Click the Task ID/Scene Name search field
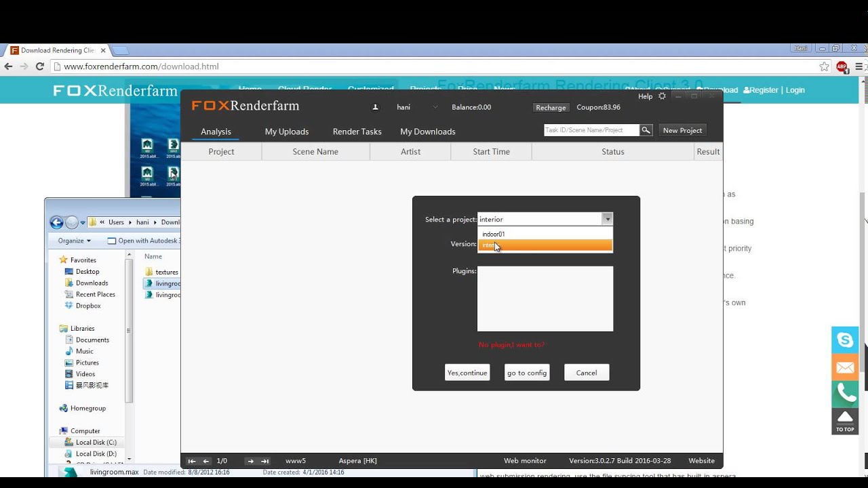Image resolution: width=868 pixels, height=488 pixels. [591, 130]
